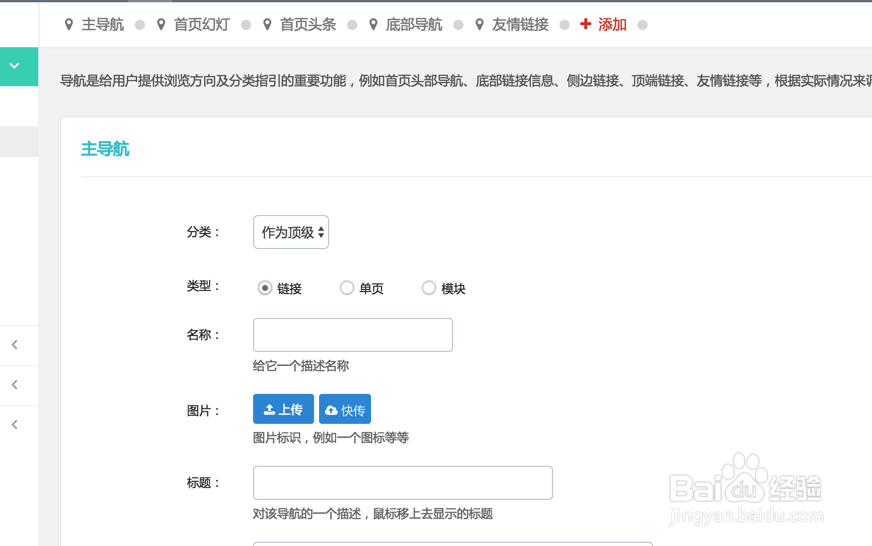Expand the first left-arrow sidebar item
Screen dimensions: 872x546
coord(15,345)
